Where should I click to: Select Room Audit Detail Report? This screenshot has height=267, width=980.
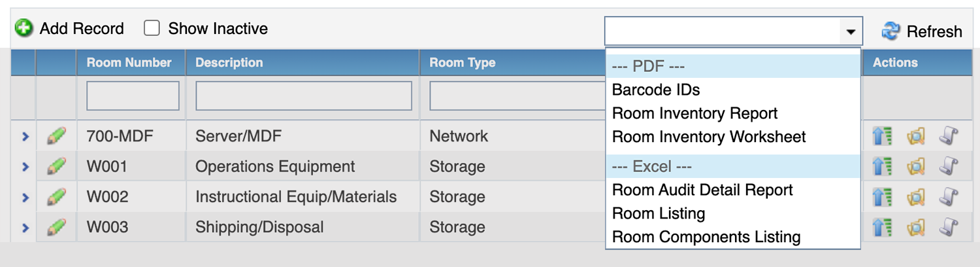click(x=702, y=190)
